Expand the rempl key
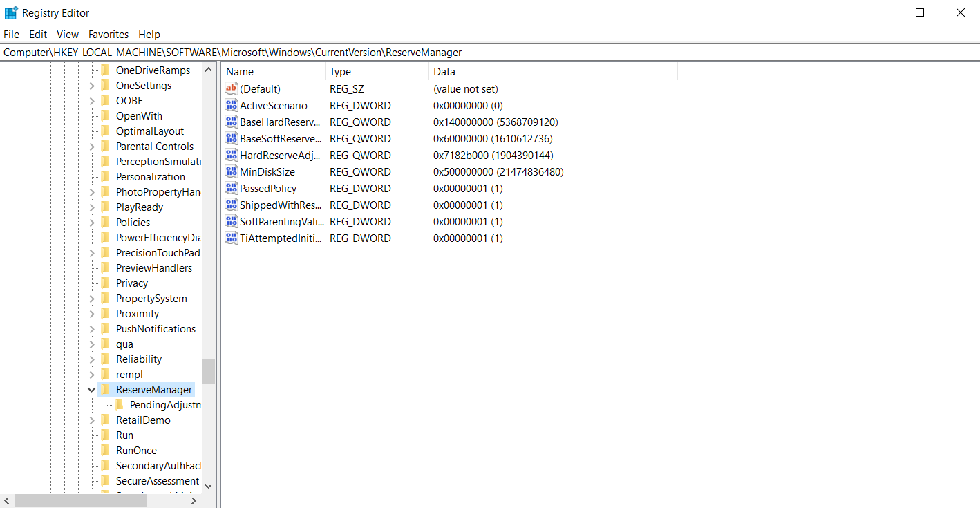Screen dimensions: 980x508 pyautogui.click(x=92, y=375)
